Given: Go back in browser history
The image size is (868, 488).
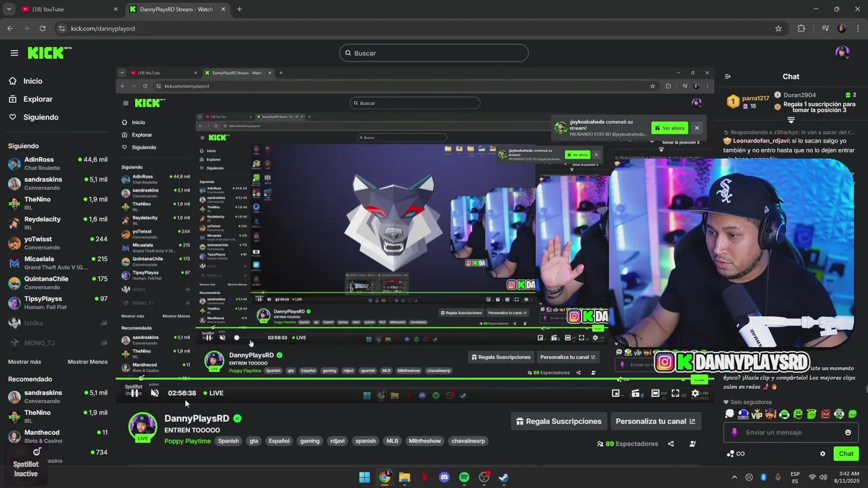Looking at the screenshot, I should tap(9, 28).
